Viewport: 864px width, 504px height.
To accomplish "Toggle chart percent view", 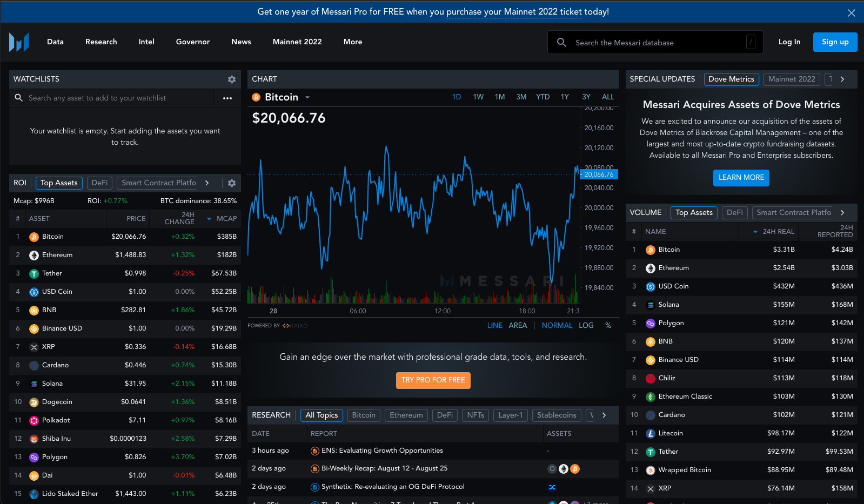I will click(608, 325).
